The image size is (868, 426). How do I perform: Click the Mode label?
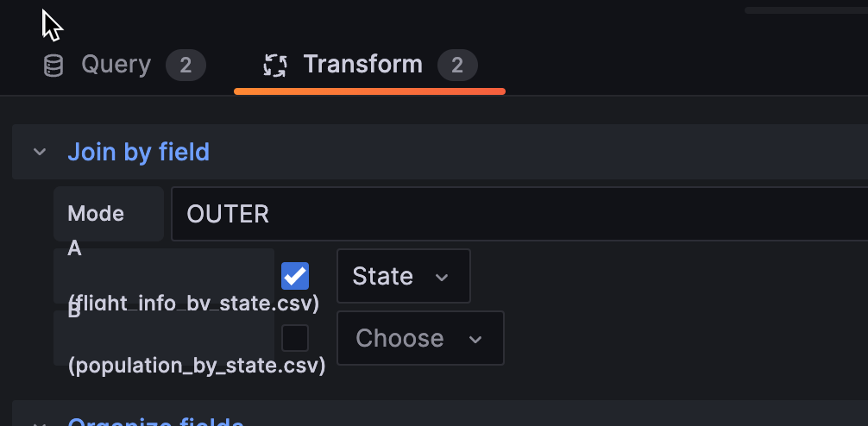[96, 214]
